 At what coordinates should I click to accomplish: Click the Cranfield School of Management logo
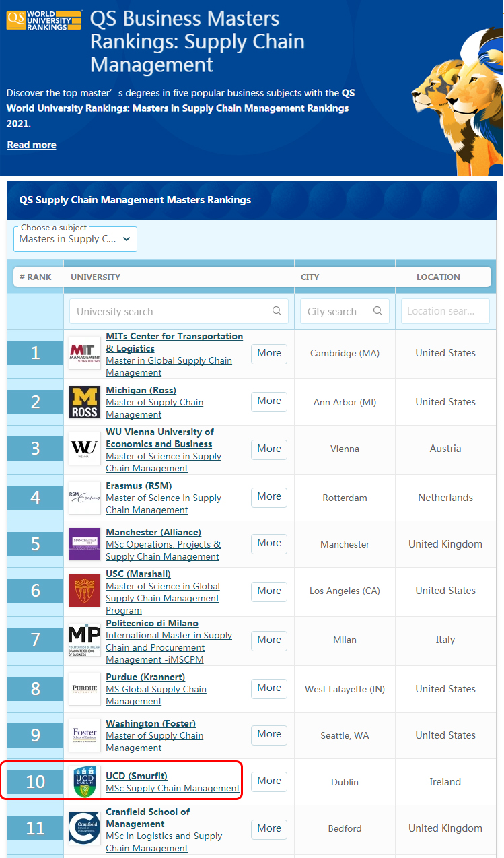[84, 828]
